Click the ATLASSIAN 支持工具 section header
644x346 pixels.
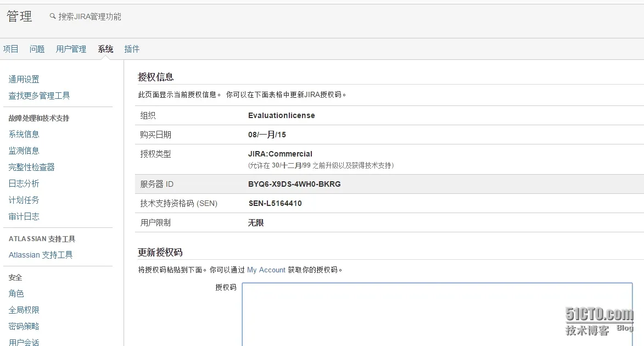pyautogui.click(x=42, y=239)
